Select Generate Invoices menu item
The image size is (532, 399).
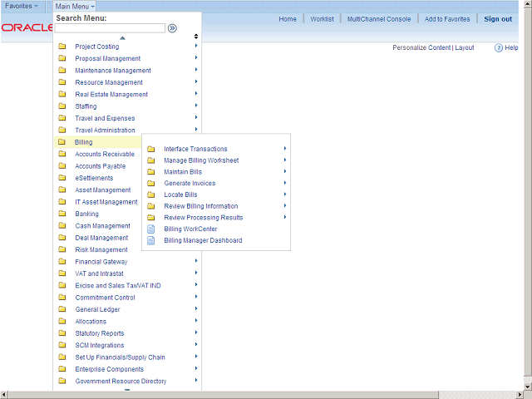pyautogui.click(x=190, y=184)
